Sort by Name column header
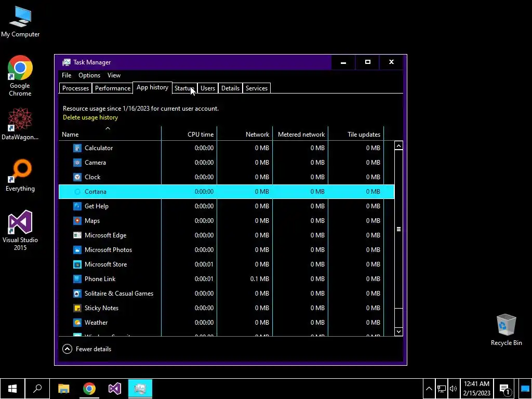 coord(110,134)
